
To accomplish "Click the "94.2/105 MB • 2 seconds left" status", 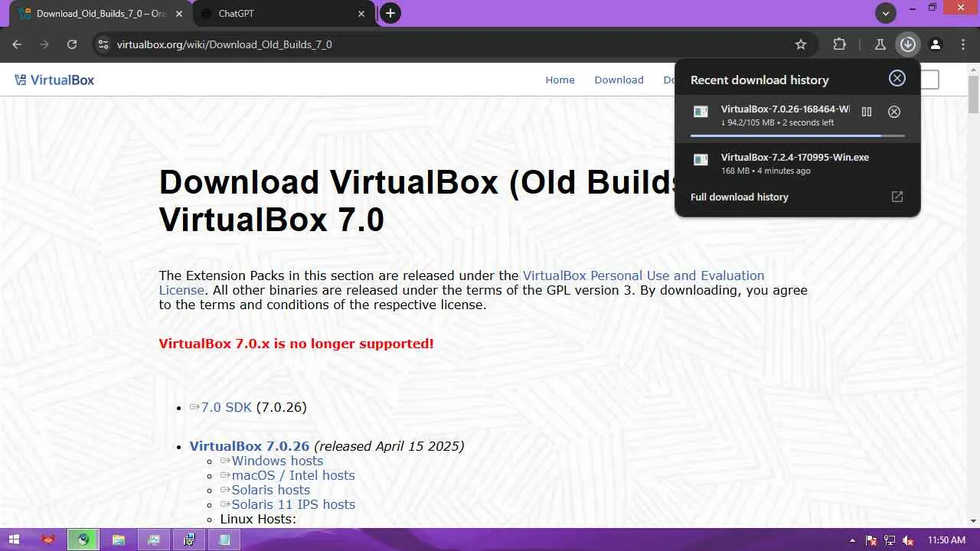I will click(x=778, y=122).
